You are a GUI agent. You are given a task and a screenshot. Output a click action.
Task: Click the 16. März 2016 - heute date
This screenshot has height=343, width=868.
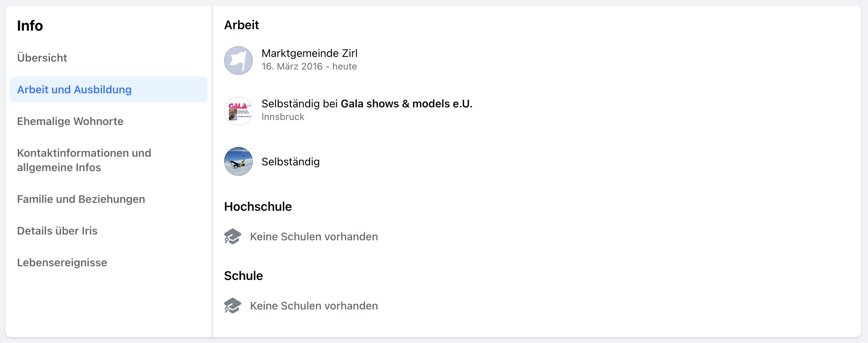click(x=309, y=66)
